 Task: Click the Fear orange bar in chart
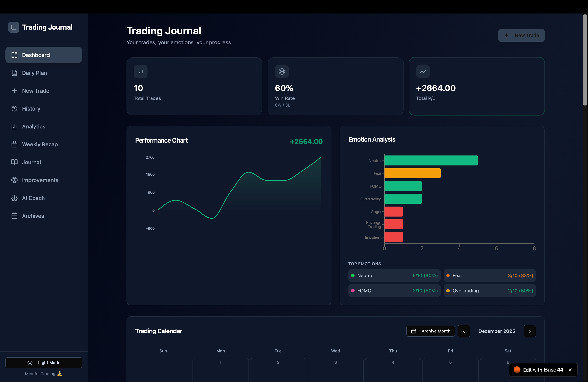[412, 173]
